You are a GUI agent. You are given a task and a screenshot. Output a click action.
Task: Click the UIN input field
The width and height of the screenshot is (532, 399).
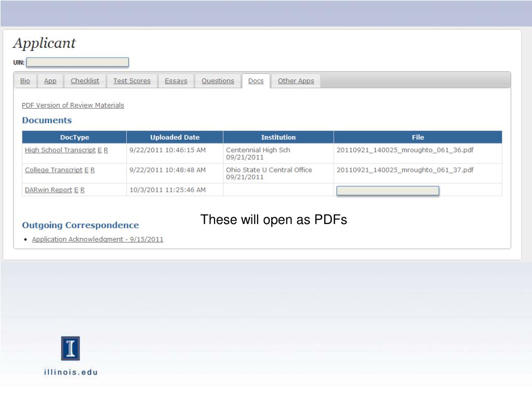[78, 62]
